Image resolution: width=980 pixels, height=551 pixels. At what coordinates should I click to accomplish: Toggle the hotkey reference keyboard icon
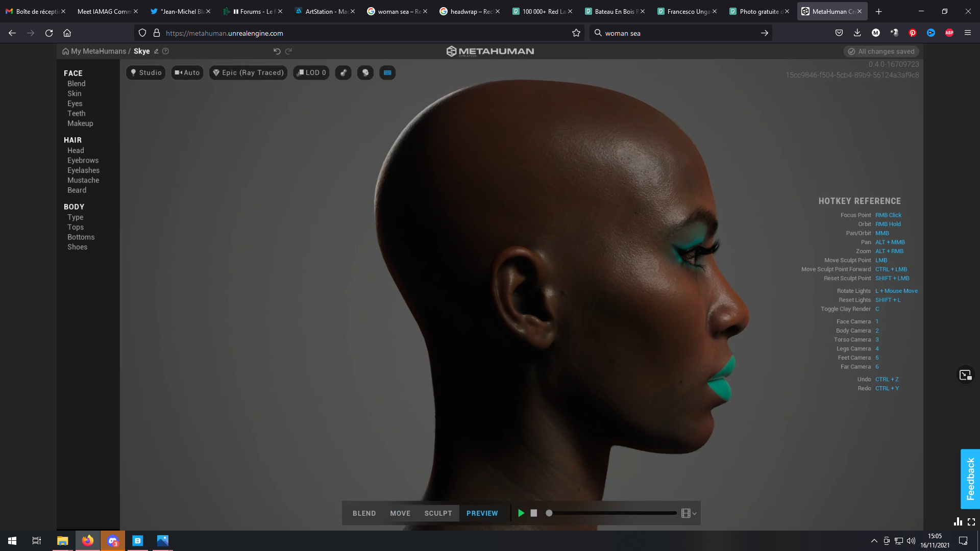click(x=387, y=72)
